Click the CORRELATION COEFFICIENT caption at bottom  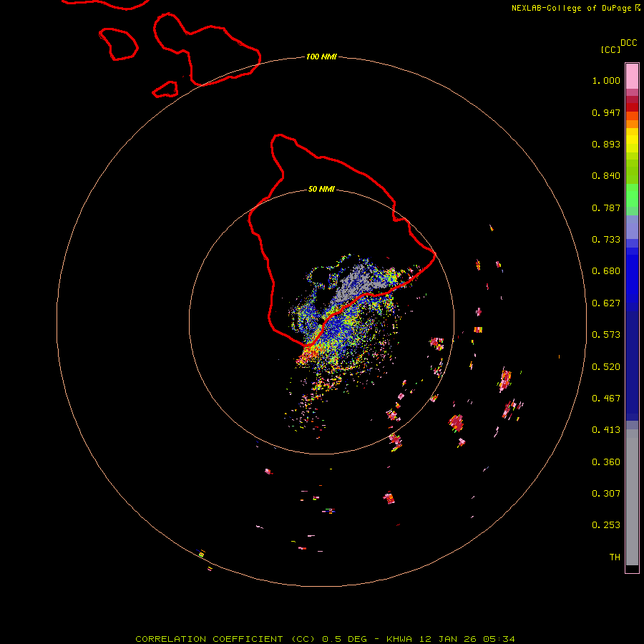[x=325, y=639]
